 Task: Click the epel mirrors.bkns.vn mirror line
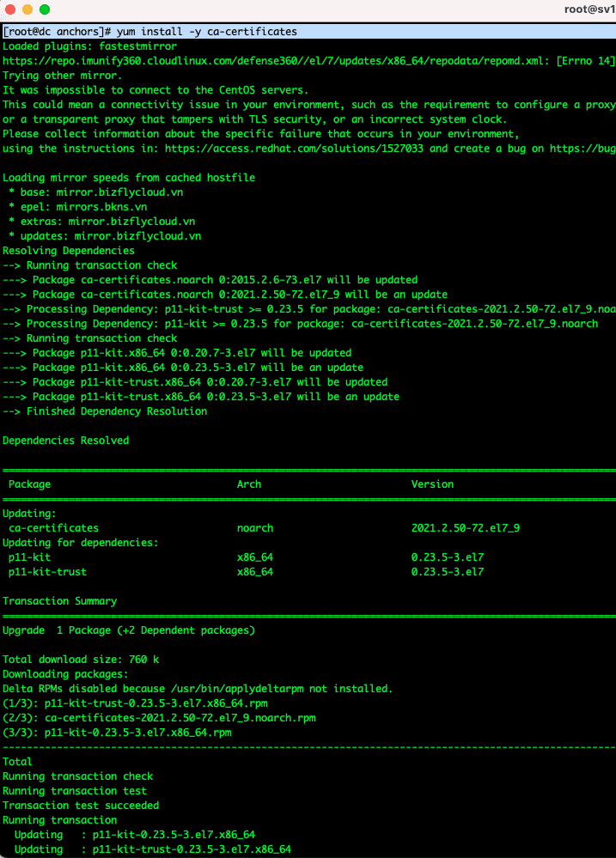(74, 207)
